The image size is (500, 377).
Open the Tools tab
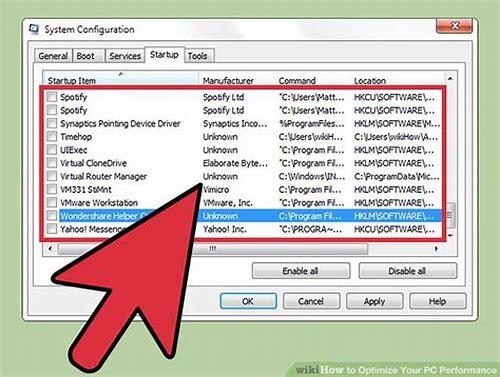point(198,56)
